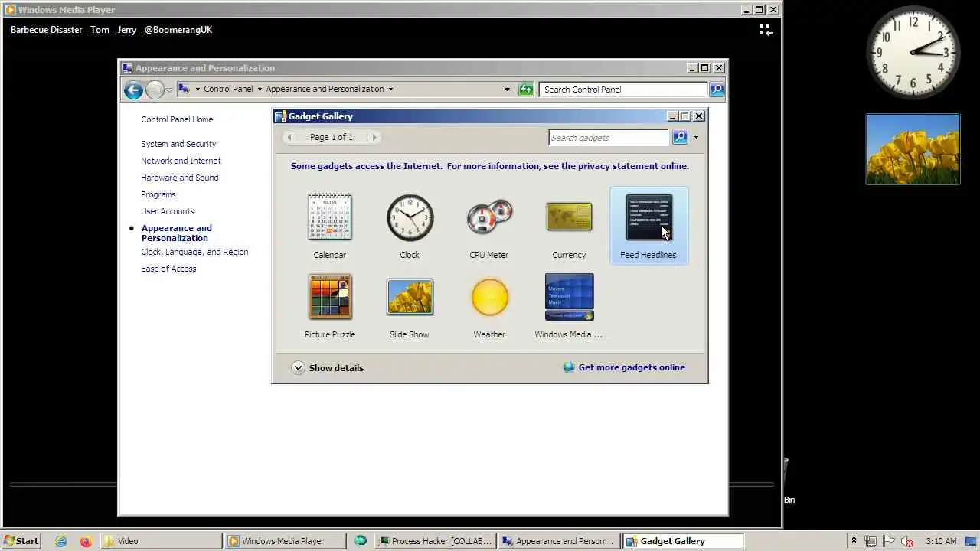
Task: Expand dropdown arrow before Control Panel breadcrumb
Action: pos(198,89)
